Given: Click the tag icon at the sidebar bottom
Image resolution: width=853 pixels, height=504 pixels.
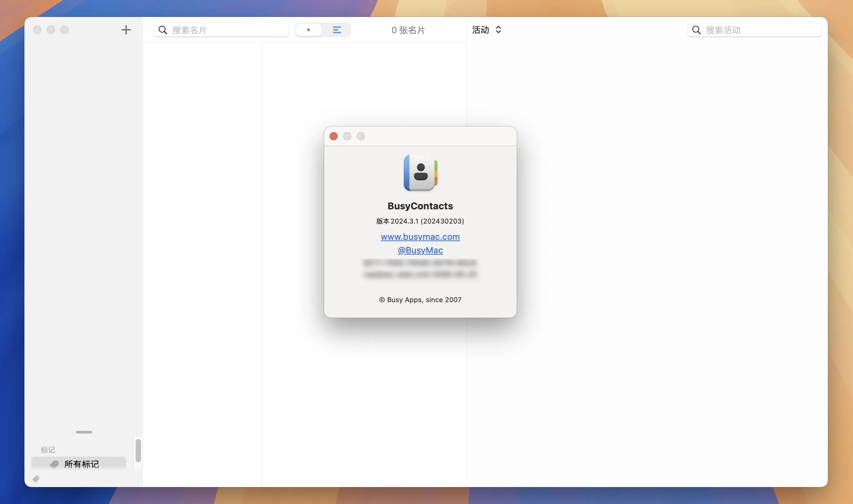Looking at the screenshot, I should pyautogui.click(x=36, y=479).
